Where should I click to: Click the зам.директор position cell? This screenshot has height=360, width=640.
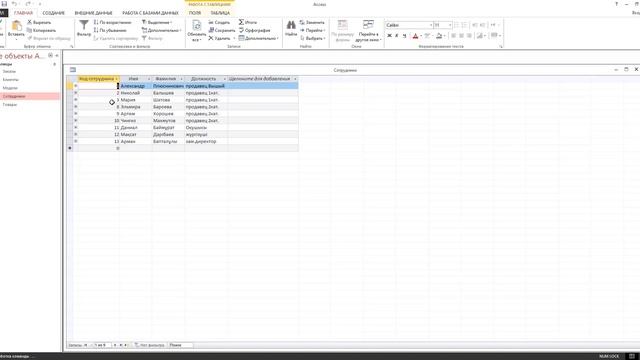coord(206,141)
